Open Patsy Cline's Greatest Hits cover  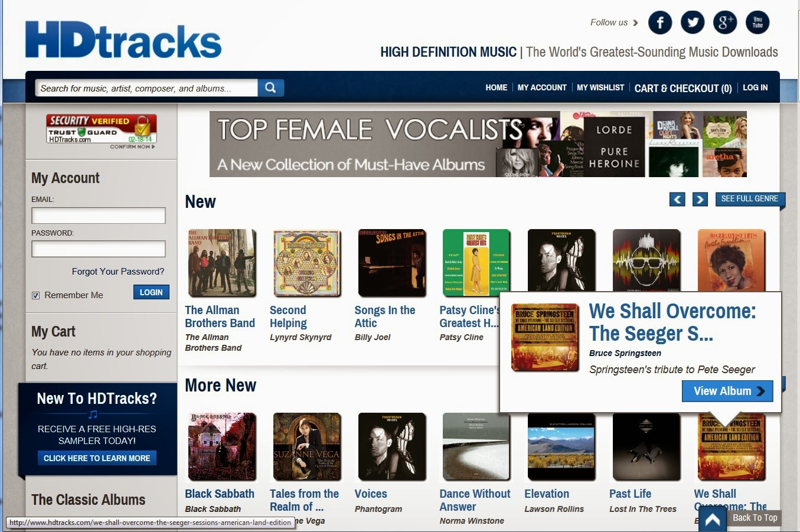pos(476,263)
